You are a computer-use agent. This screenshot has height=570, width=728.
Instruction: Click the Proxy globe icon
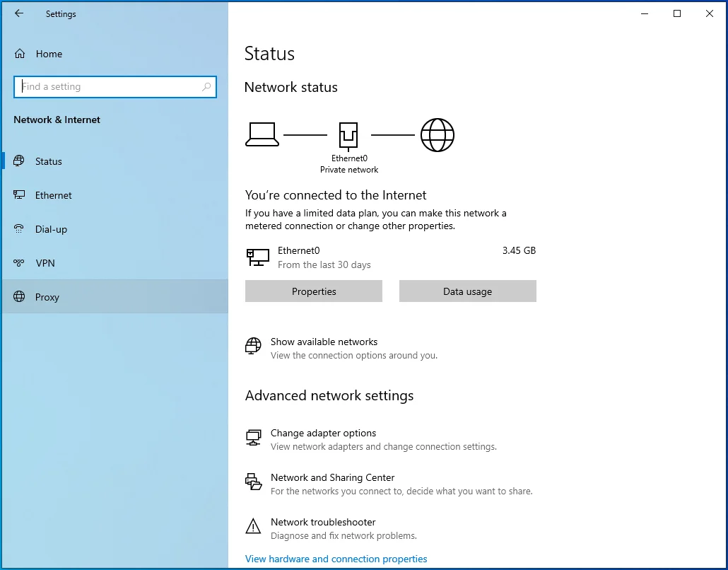(x=19, y=297)
